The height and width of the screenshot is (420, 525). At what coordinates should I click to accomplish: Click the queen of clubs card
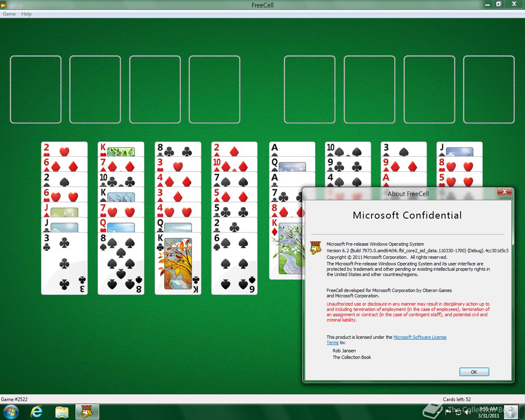[178, 225]
